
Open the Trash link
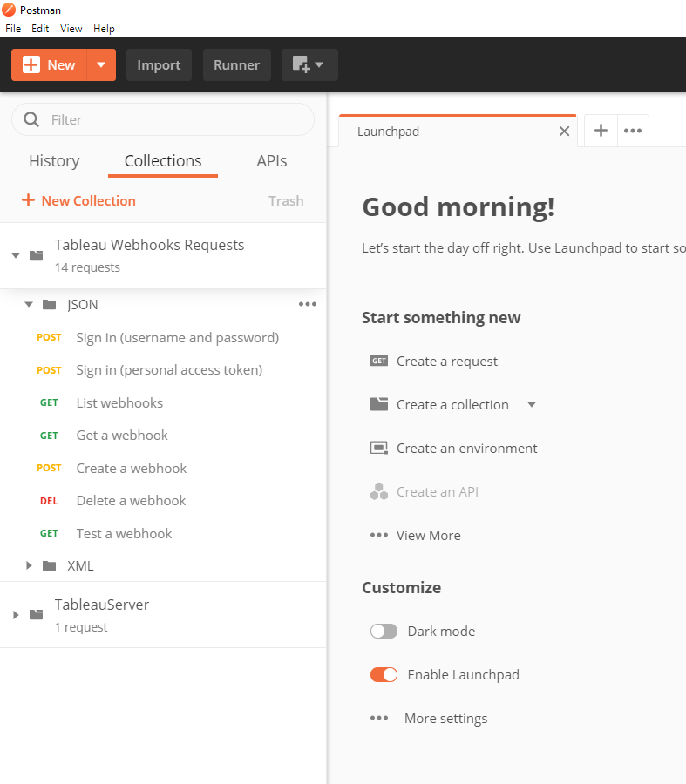(286, 200)
